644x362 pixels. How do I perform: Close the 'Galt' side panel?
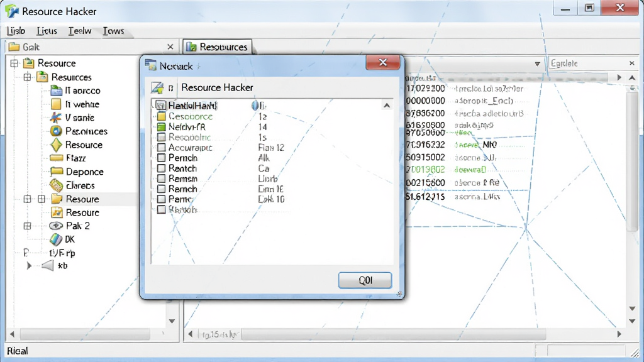tap(170, 47)
